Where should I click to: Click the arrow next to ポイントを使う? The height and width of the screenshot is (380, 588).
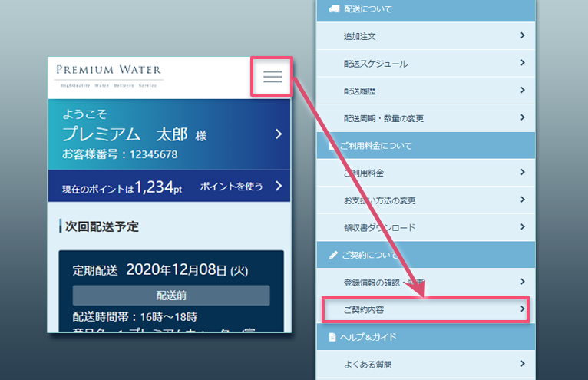(279, 186)
